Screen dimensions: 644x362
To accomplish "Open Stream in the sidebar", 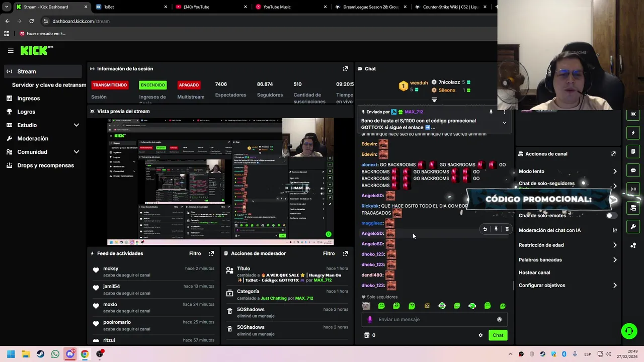I will 43,71.
